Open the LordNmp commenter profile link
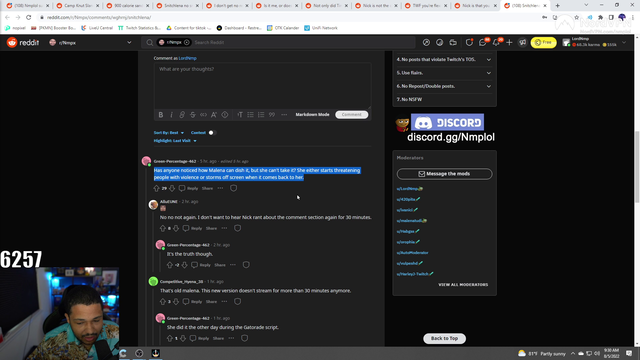The image size is (640, 360). [x=188, y=58]
